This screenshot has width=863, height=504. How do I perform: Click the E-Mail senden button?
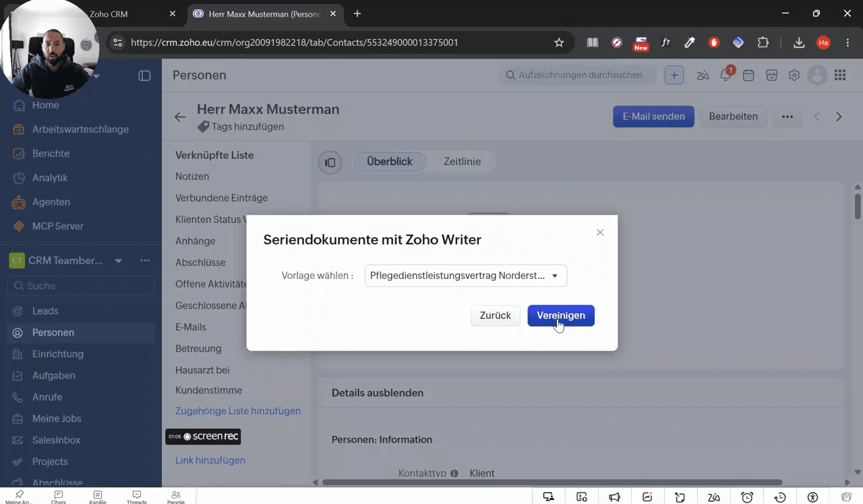pyautogui.click(x=653, y=117)
